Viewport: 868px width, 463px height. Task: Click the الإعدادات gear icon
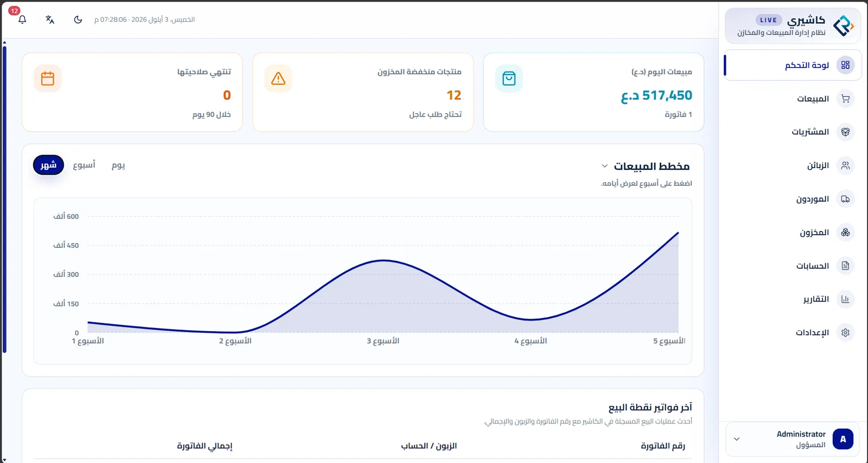845,333
